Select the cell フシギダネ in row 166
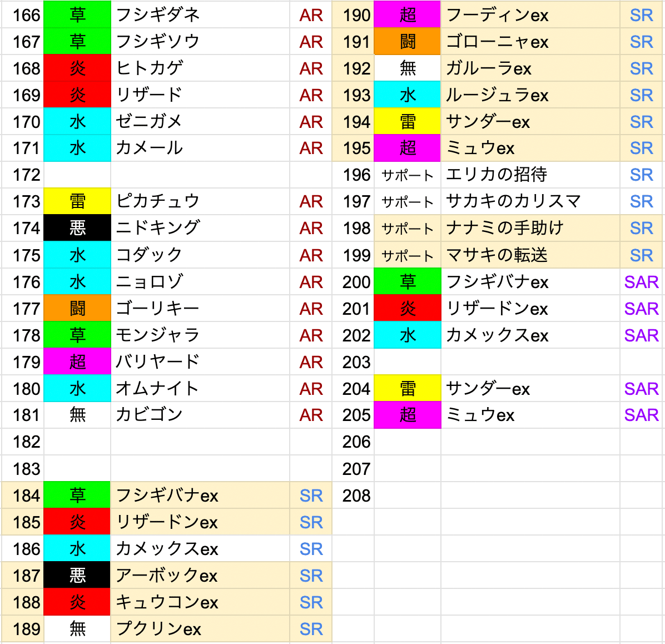 (x=200, y=15)
